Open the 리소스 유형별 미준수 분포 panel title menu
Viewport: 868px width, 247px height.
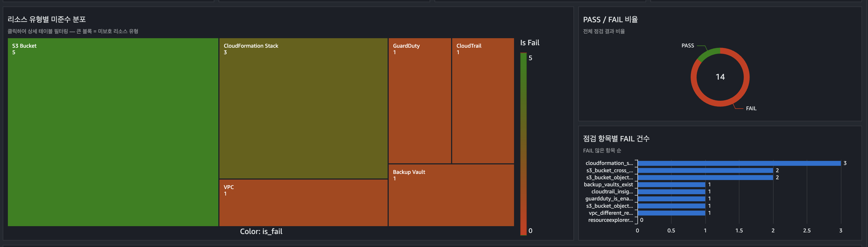tap(47, 19)
